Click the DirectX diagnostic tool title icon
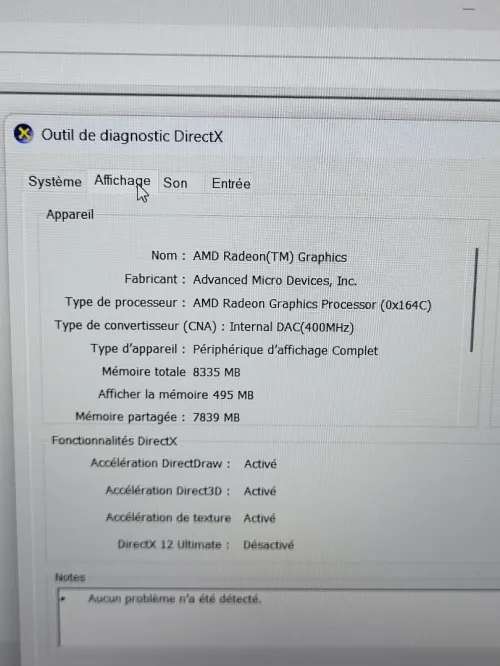500x666 pixels. (23, 134)
